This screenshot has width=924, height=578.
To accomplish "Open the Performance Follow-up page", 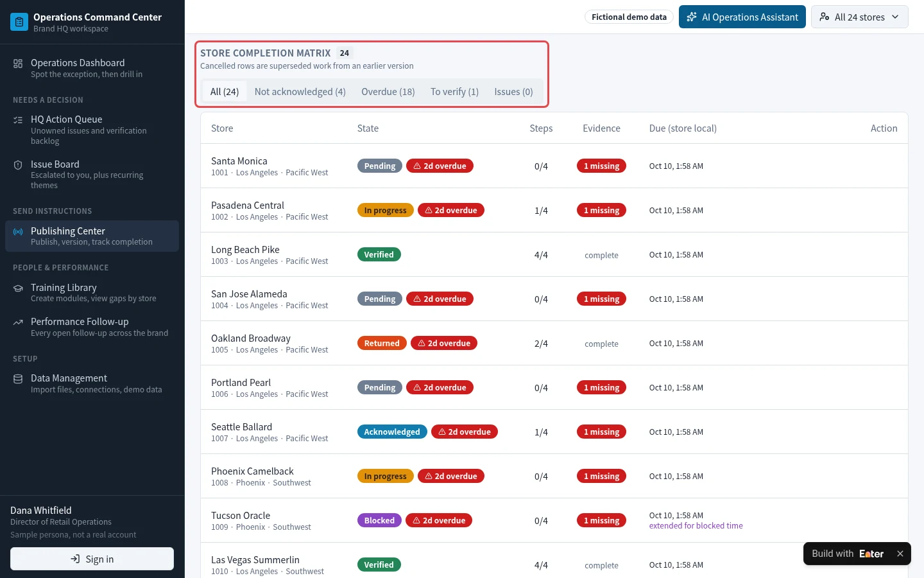I will 92,326.
